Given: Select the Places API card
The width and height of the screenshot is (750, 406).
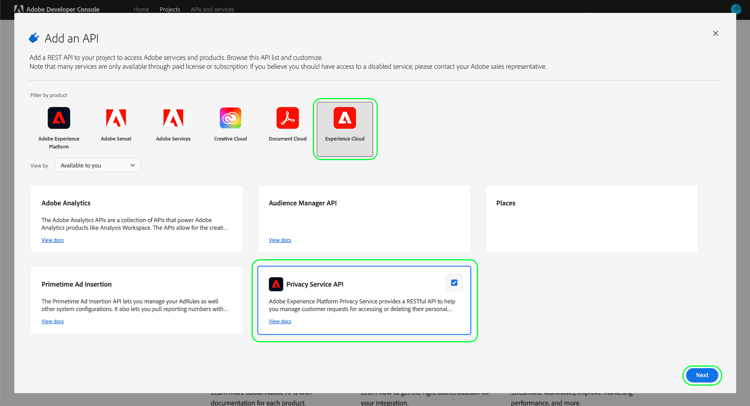Looking at the screenshot, I should coord(591,219).
